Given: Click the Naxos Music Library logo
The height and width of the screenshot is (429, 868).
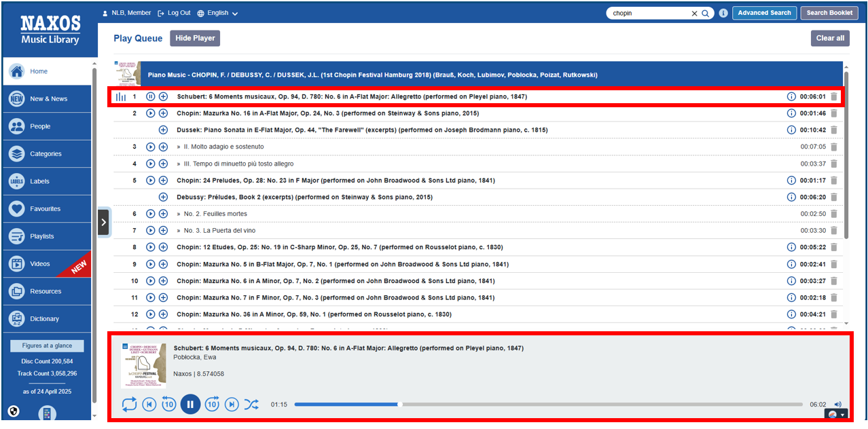Looking at the screenshot, I should pos(50,30).
